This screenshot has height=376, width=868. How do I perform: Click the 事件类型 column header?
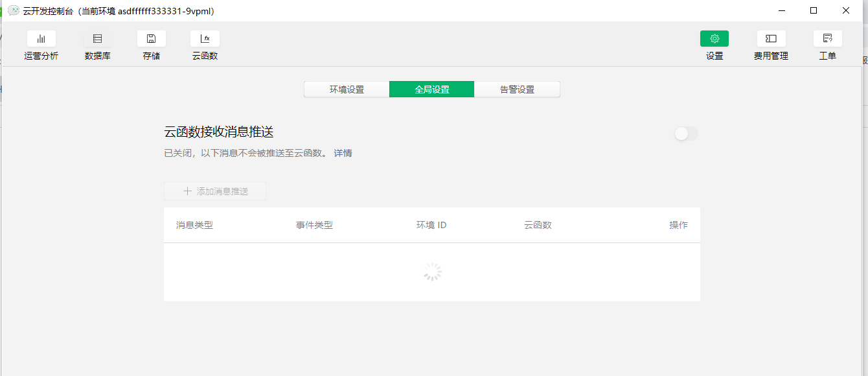[314, 225]
